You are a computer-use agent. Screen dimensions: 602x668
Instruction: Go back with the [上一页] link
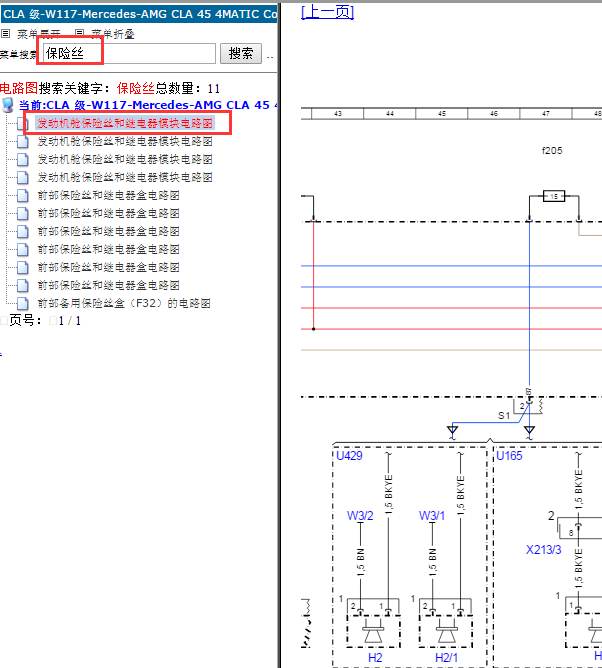327,12
